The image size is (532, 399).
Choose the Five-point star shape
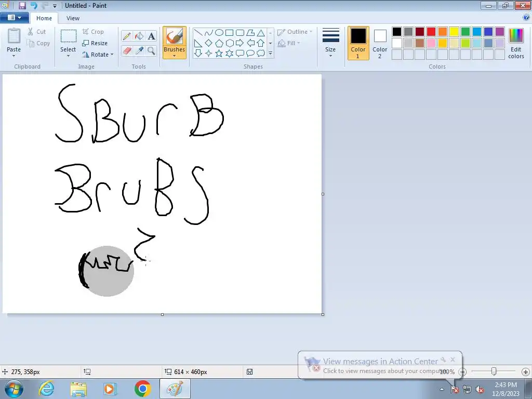pyautogui.click(x=219, y=54)
